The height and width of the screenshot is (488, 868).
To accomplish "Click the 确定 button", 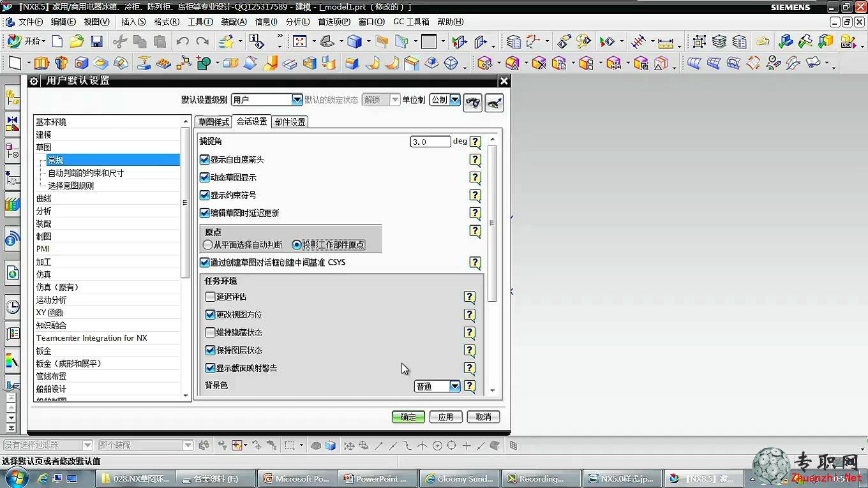I will 408,417.
